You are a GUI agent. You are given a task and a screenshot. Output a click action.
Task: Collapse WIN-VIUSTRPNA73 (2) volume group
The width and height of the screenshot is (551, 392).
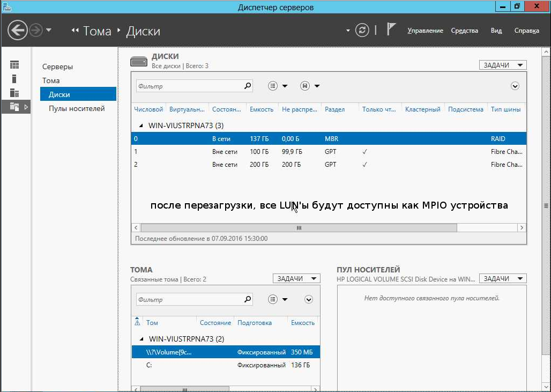pos(142,339)
